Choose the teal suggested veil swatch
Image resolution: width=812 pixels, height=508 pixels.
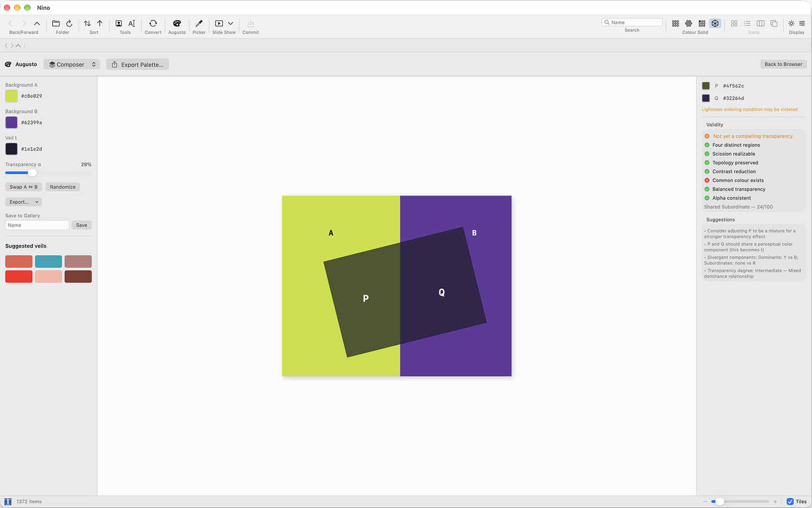click(48, 262)
